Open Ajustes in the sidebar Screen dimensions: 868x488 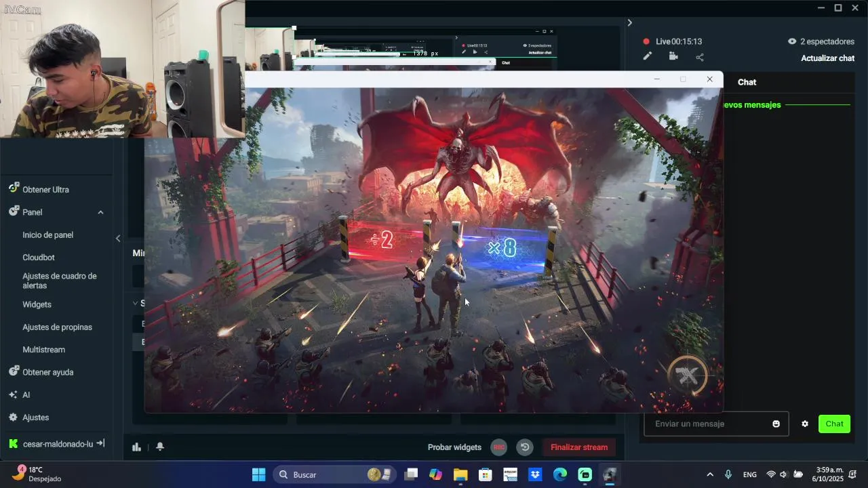(x=35, y=418)
